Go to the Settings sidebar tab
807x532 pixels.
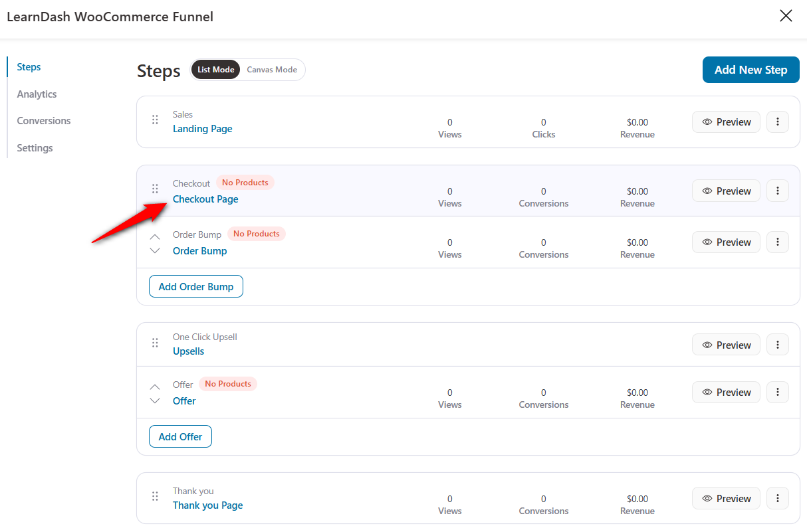(35, 148)
